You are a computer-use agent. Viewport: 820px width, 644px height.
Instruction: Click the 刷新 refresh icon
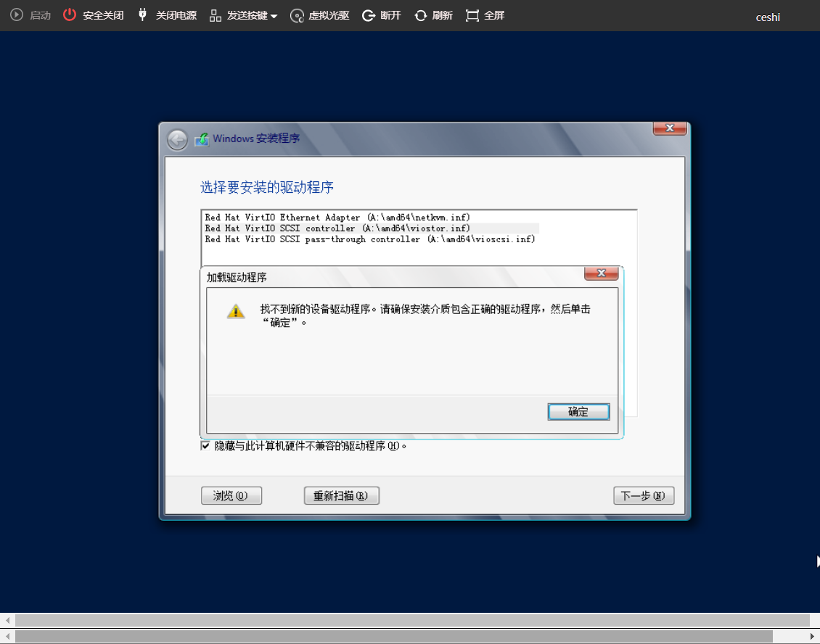(420, 16)
